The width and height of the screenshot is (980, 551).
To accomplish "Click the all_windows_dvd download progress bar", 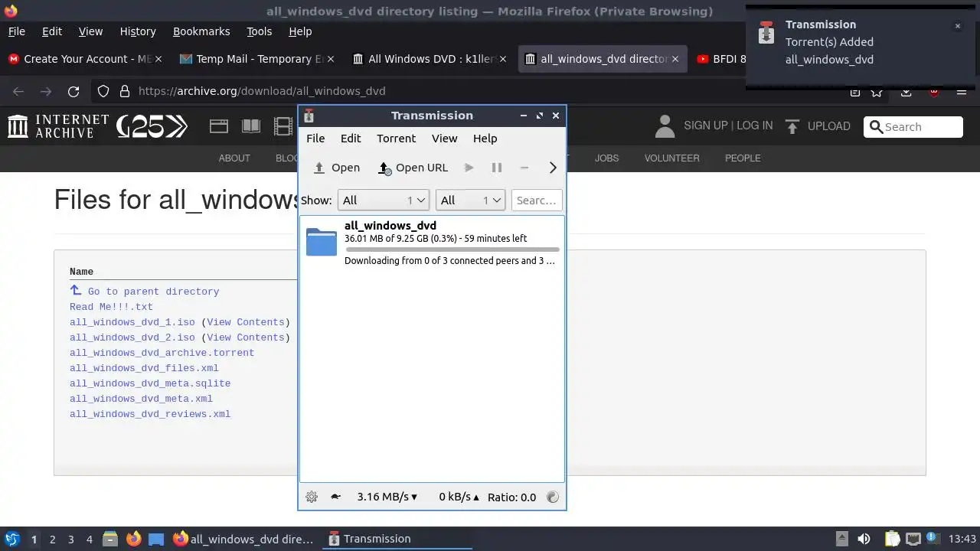I will click(452, 249).
